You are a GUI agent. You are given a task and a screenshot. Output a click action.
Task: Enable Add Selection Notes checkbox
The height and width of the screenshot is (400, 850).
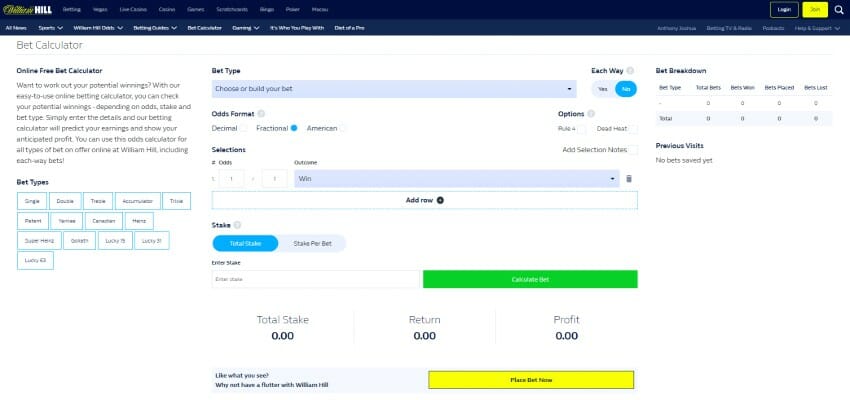[633, 150]
